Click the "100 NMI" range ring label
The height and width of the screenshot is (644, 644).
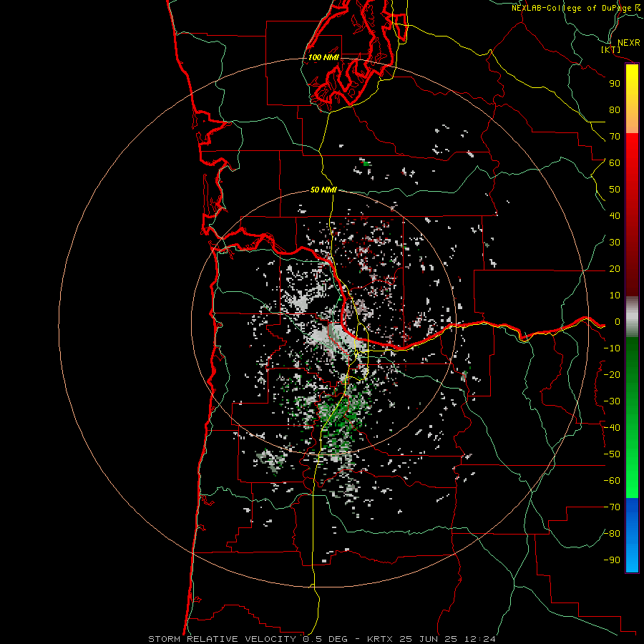(323, 57)
